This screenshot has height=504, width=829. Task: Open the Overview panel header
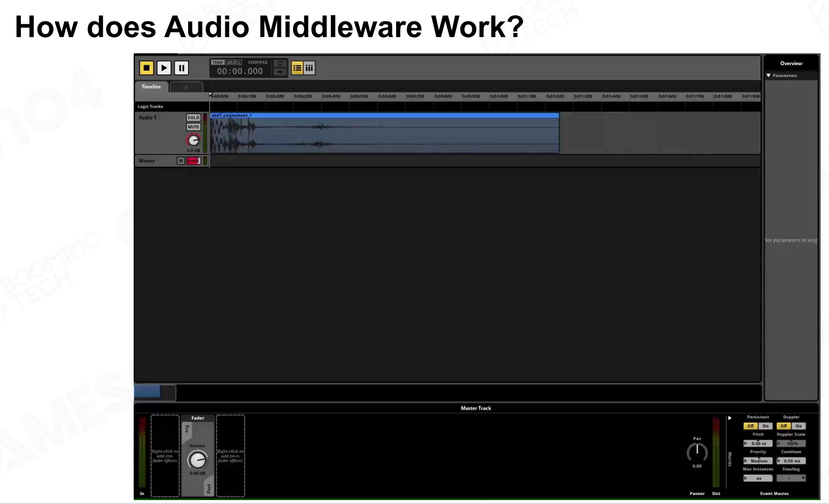click(791, 63)
